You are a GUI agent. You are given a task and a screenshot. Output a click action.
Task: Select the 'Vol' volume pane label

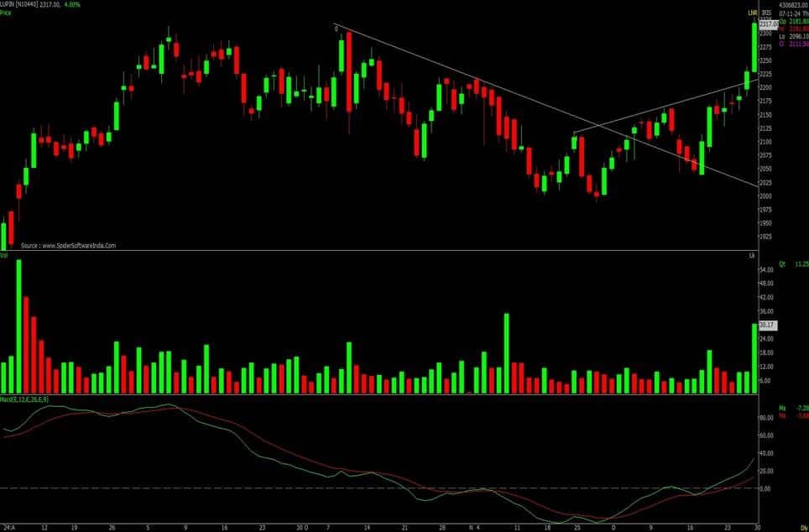click(x=4, y=253)
